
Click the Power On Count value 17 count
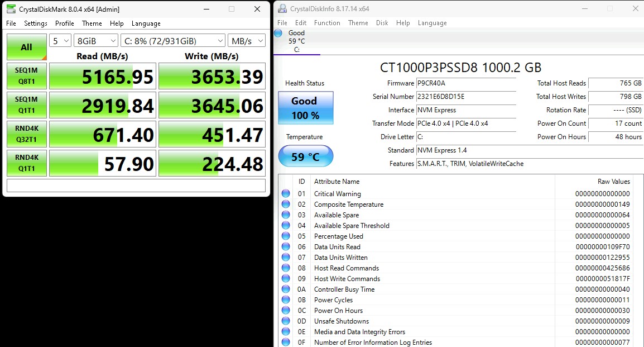point(616,123)
